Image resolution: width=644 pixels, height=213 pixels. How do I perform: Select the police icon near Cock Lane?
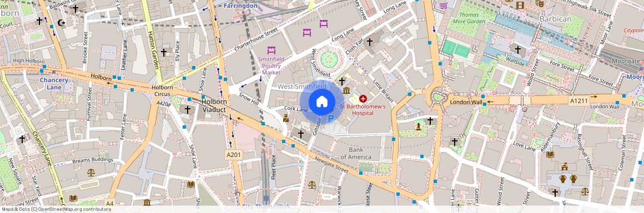[285, 119]
